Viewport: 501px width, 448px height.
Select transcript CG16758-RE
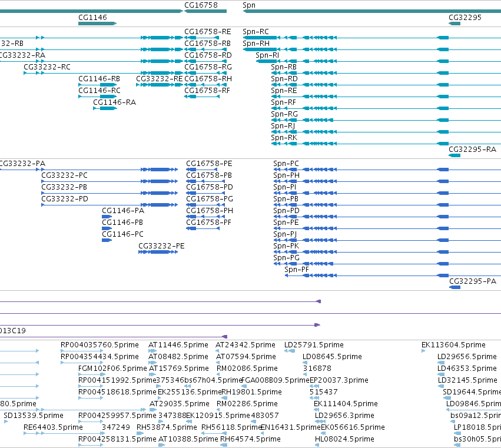point(208,32)
